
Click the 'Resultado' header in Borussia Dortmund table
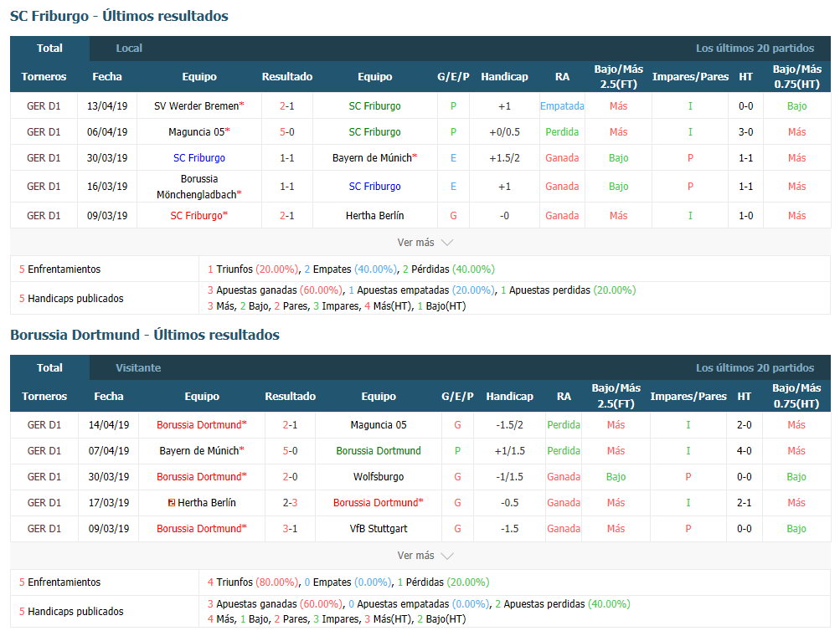tap(290, 396)
